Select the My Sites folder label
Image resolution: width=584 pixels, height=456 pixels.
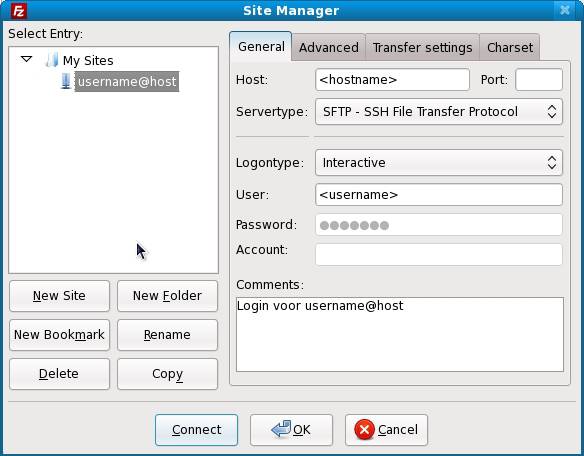(88, 60)
